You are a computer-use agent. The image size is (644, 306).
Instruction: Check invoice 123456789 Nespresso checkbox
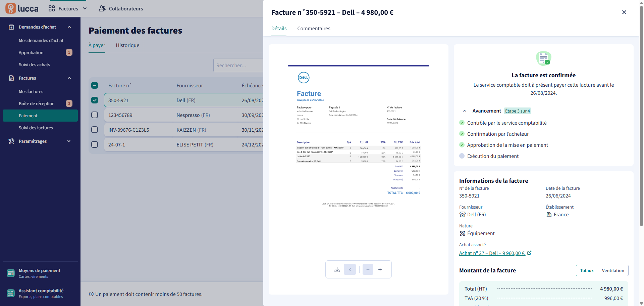[95, 115]
